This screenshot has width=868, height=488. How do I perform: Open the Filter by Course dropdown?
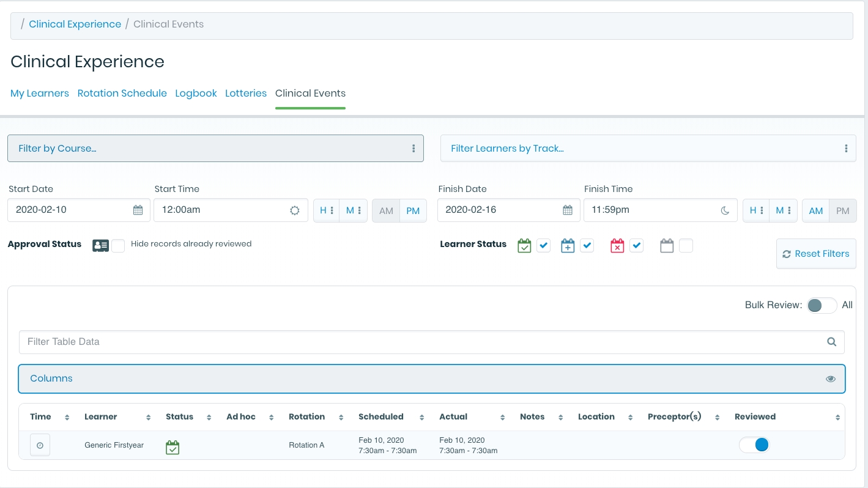(x=215, y=149)
